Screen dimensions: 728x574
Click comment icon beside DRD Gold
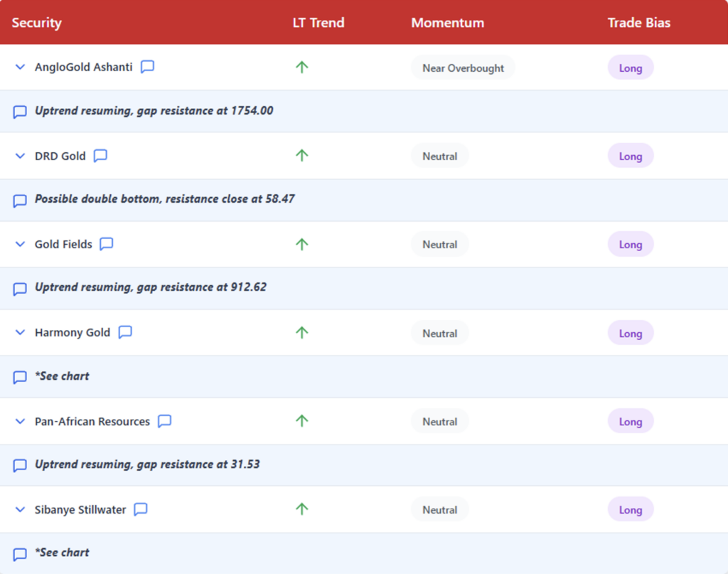point(100,156)
